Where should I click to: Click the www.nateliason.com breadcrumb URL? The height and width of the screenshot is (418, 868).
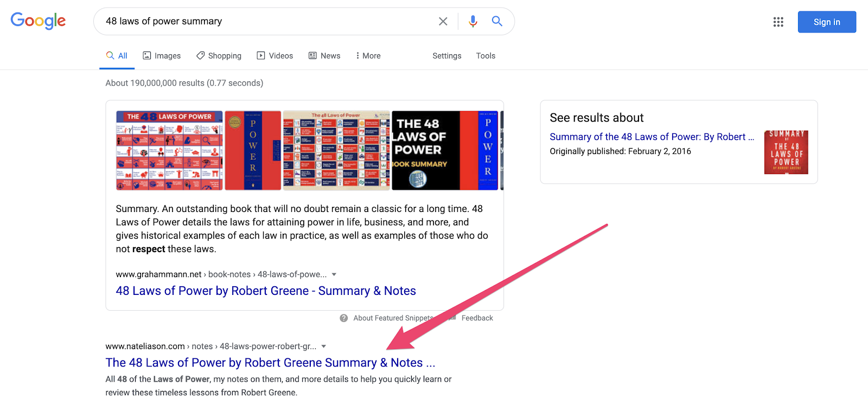tap(211, 346)
